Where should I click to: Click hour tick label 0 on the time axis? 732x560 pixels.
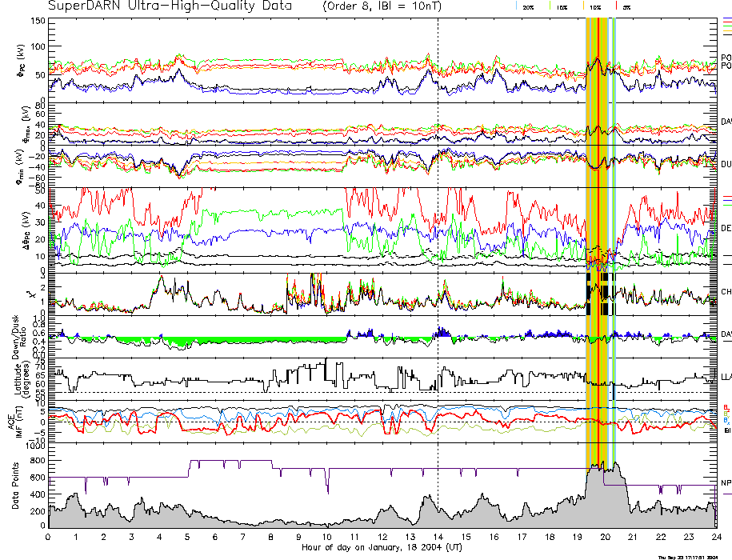pos(48,537)
